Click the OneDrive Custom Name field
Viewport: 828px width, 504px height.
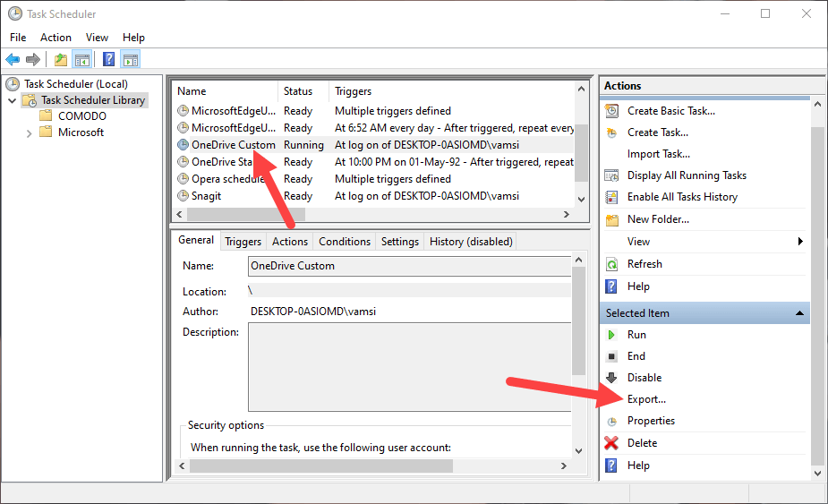pyautogui.click(x=409, y=266)
